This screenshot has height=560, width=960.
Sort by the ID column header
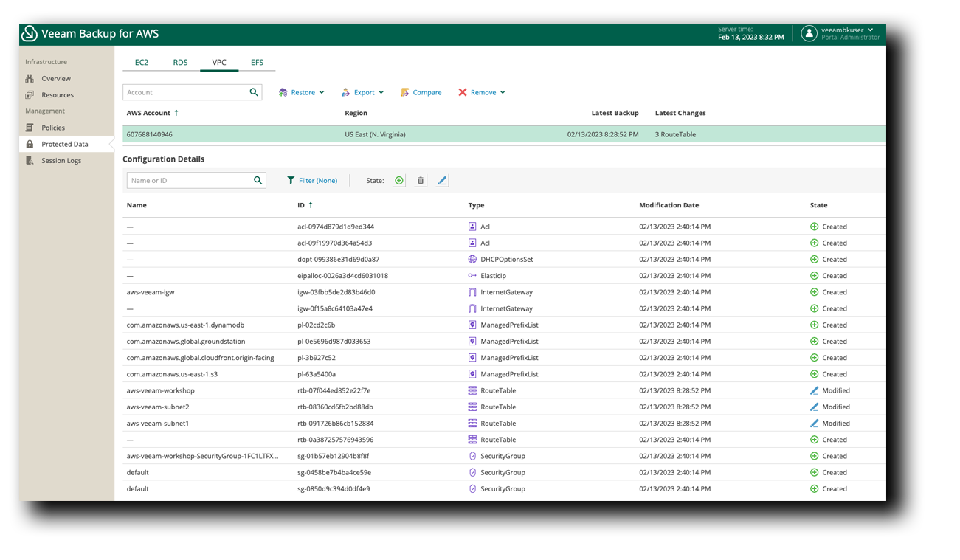click(x=305, y=205)
